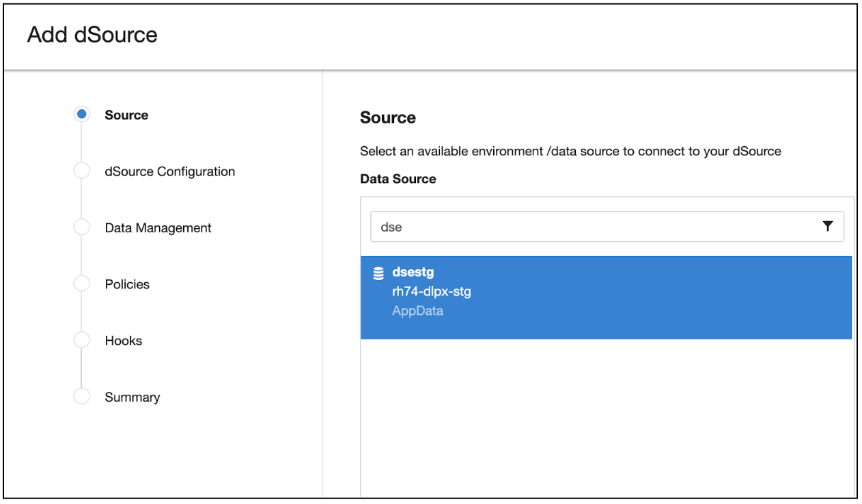The image size is (862, 504).
Task: Click the Summary step circle
Action: point(81,397)
